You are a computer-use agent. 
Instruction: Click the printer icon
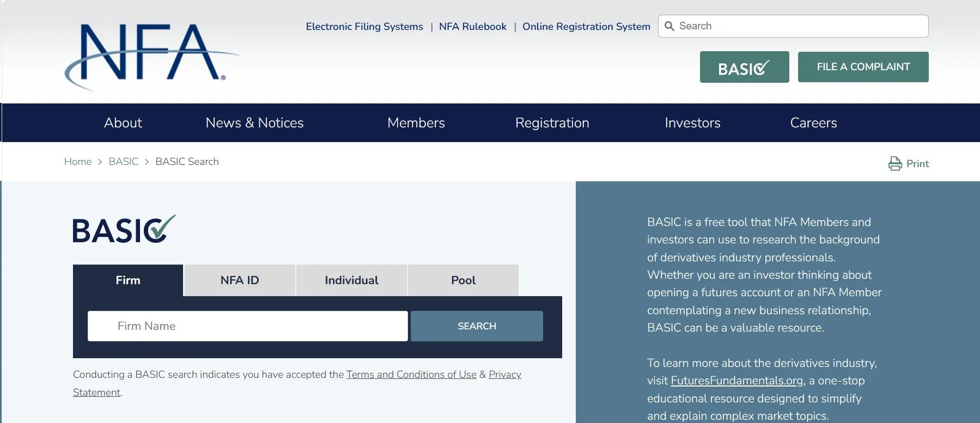tap(895, 164)
